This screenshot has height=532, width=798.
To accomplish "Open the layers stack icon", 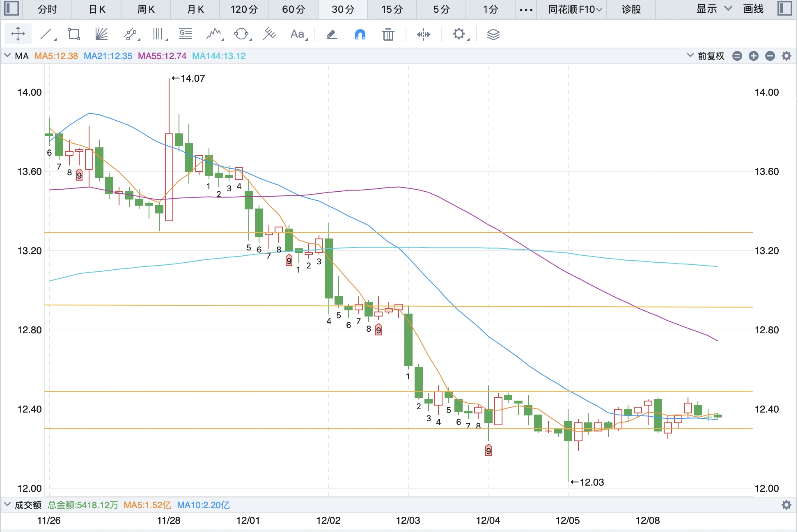I will (x=493, y=34).
